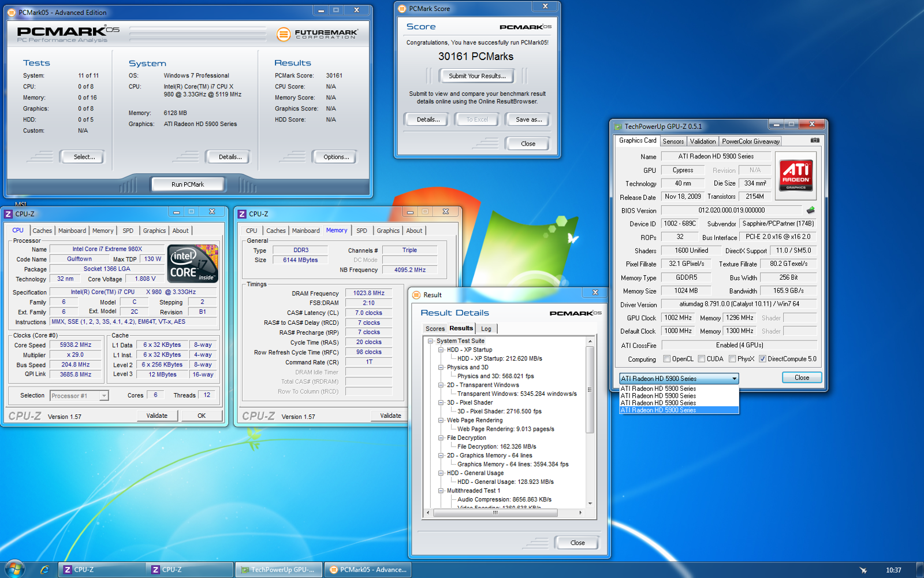
Task: Select the highlighted ATI Radeon HD 5900 entry
Action: pyautogui.click(x=679, y=410)
